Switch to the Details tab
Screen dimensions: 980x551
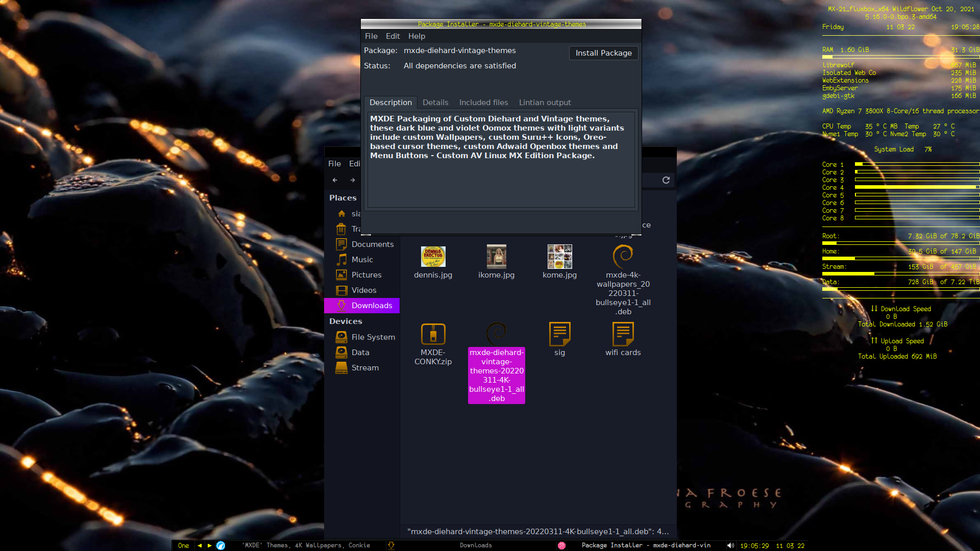tap(435, 103)
